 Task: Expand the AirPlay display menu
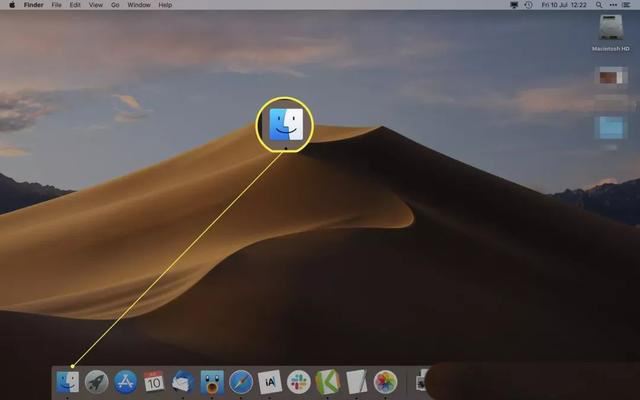[x=514, y=5]
